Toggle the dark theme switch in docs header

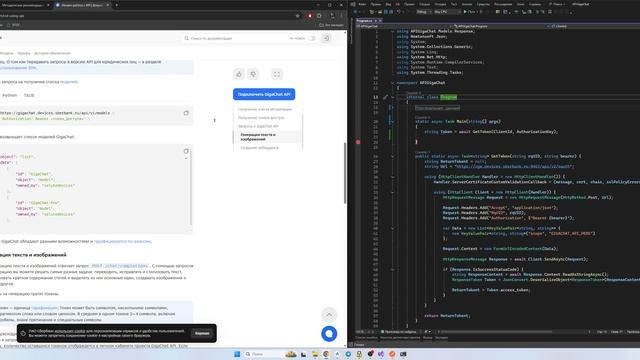tap(311, 38)
